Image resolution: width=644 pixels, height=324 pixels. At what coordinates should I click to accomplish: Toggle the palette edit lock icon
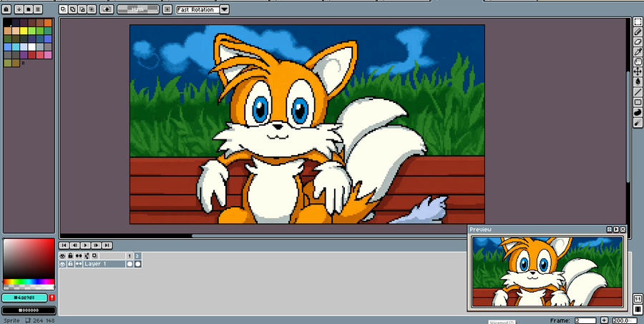[6, 9]
